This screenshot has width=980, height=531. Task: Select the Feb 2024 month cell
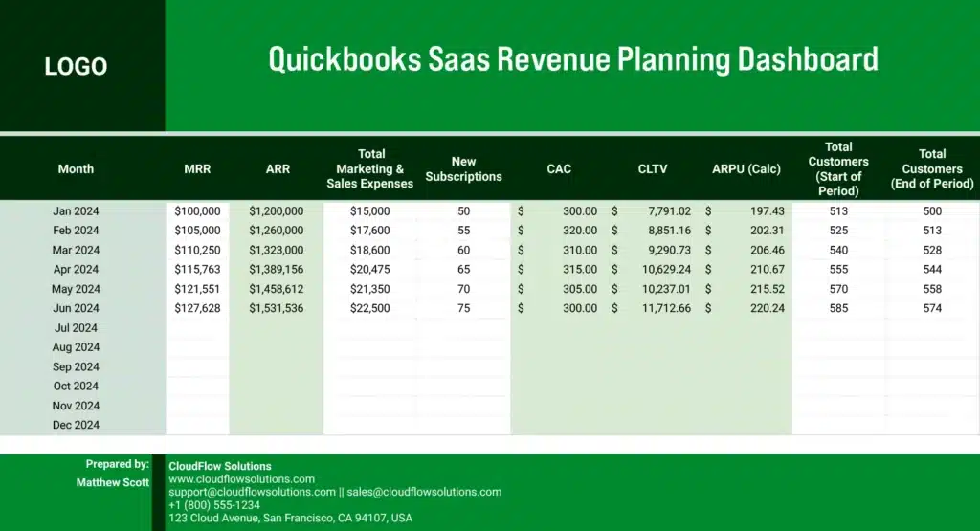tap(76, 231)
